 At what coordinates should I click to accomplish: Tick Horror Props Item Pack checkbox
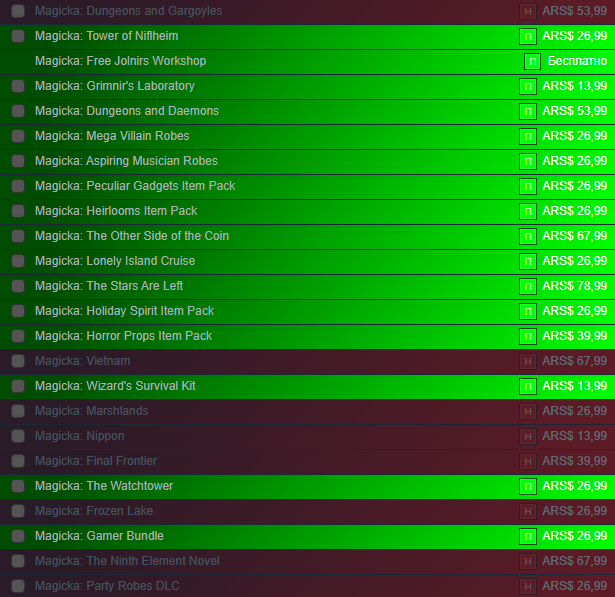click(18, 336)
